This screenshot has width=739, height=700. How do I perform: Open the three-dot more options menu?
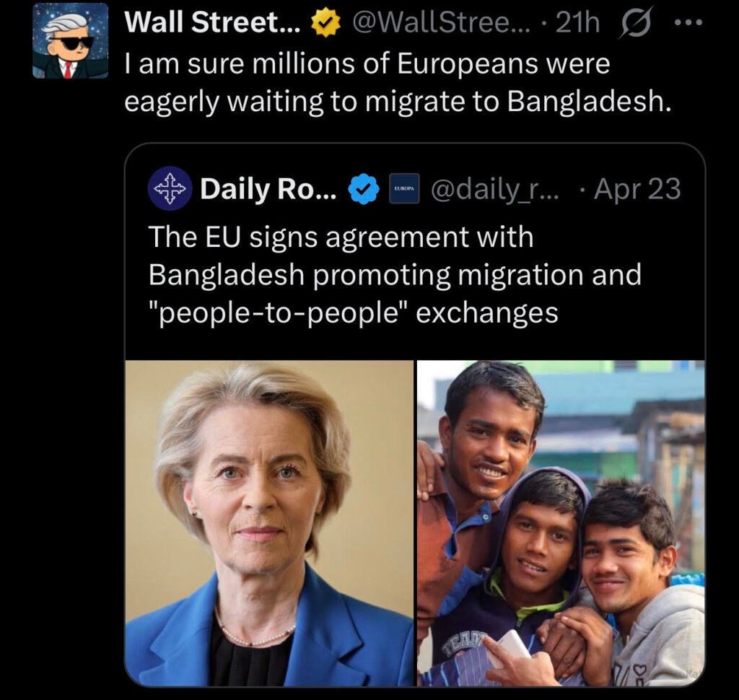(686, 24)
